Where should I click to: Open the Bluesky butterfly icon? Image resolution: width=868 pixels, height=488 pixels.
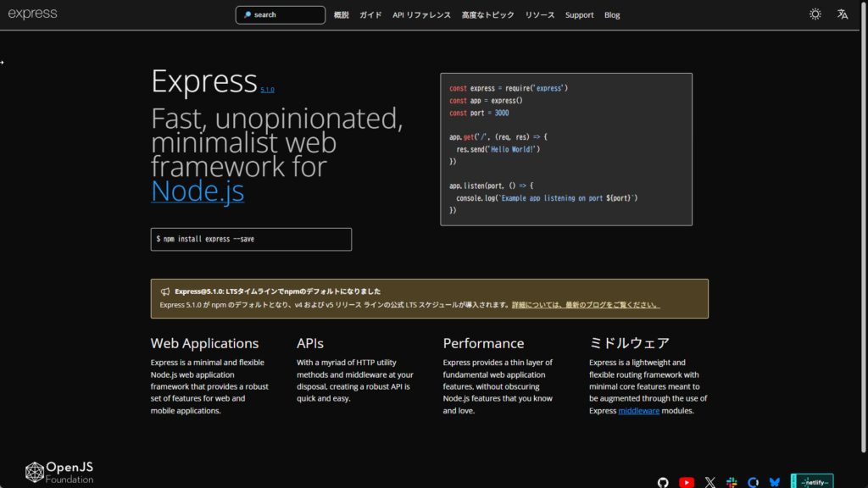click(775, 482)
